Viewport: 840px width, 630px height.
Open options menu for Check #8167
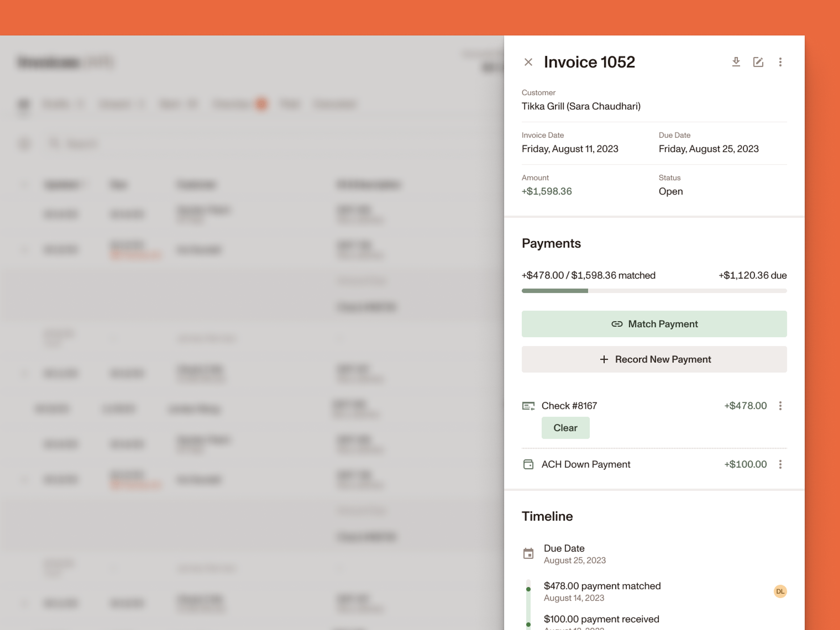(780, 406)
